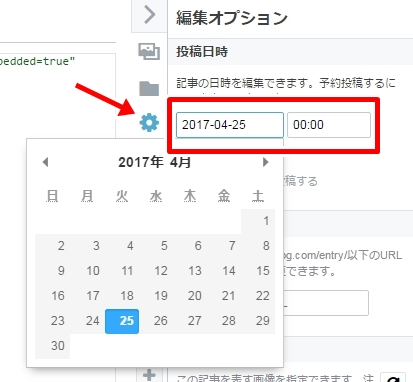The height and width of the screenshot is (382, 413).
Task: Select April 14 in the calendar
Action: 224,271
